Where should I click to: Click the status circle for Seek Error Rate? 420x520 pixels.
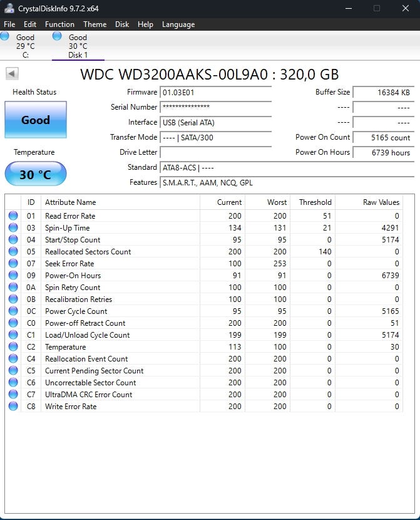(13, 263)
